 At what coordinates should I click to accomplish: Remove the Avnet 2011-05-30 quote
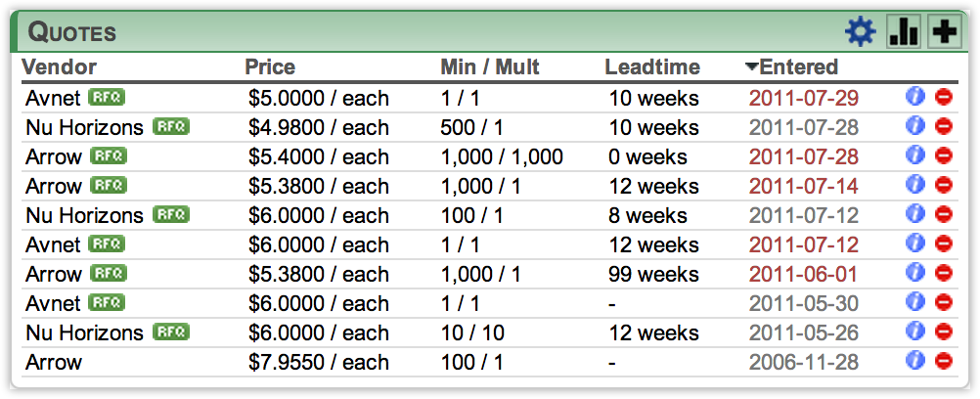(x=944, y=302)
